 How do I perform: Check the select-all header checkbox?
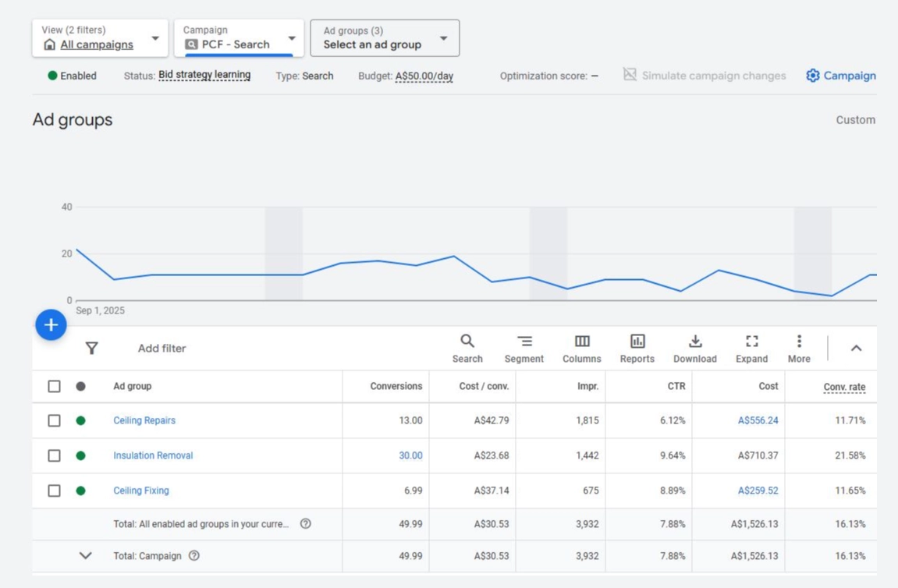54,386
